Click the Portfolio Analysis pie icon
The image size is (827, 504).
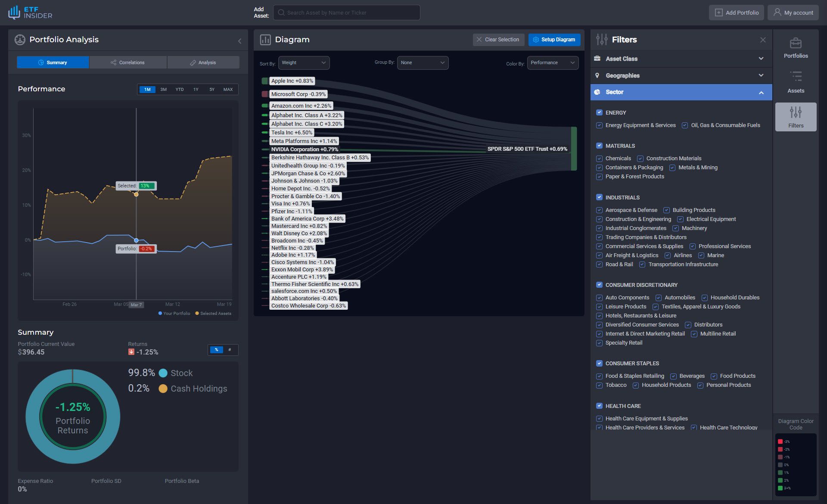tap(20, 40)
